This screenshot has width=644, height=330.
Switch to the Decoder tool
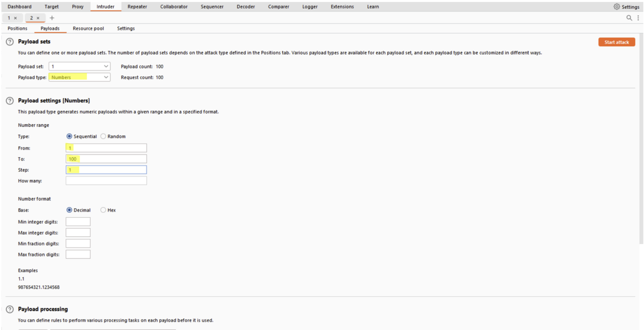tap(245, 6)
